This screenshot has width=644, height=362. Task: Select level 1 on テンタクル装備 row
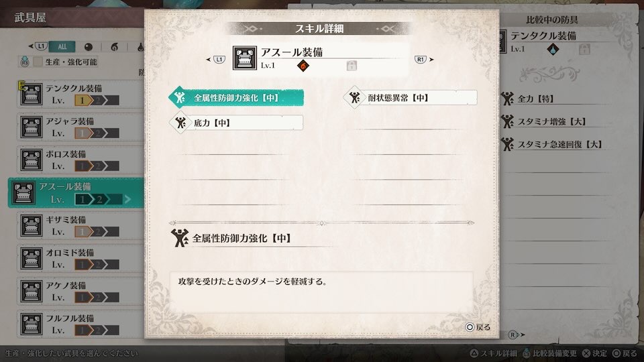click(x=82, y=100)
